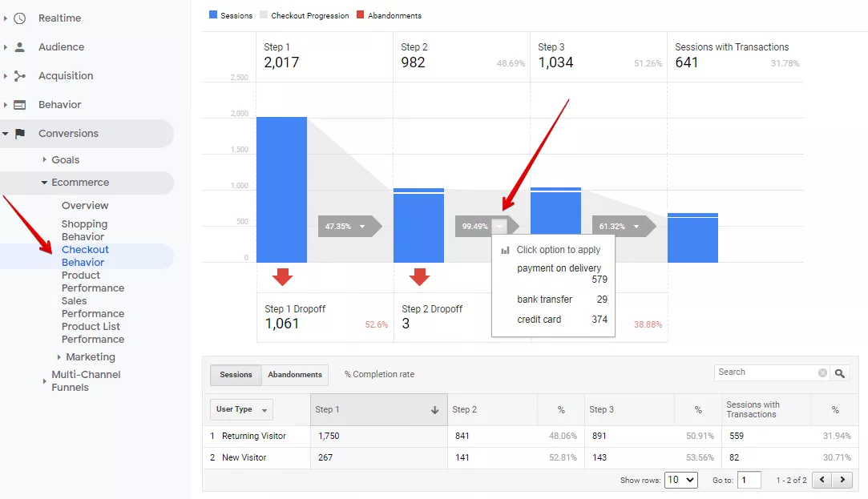Click the Conversions flag icon
Image resolution: width=868 pixels, height=499 pixels.
click(x=20, y=133)
